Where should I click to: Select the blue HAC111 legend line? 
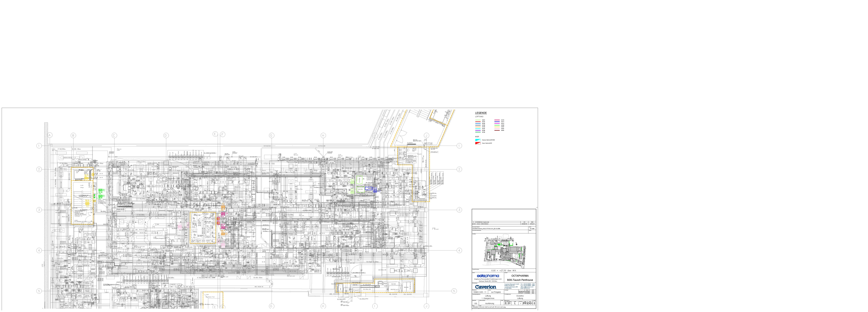(497, 122)
